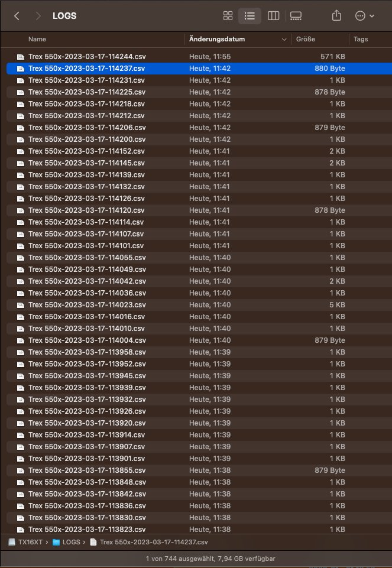Open the Änderungsdatum column dropdown arrow
392x568 pixels.
pos(283,39)
